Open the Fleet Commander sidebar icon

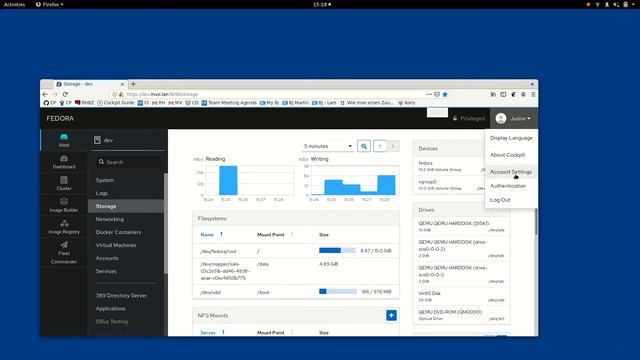click(64, 245)
